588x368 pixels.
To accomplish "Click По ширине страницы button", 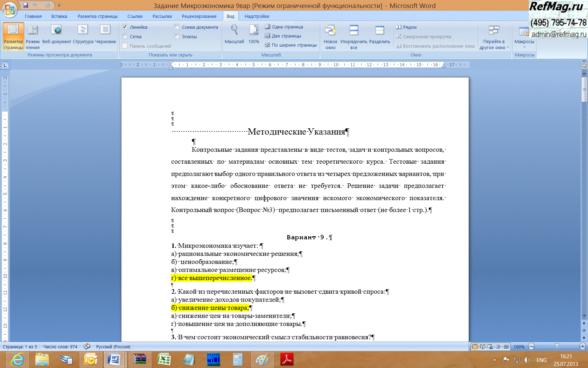I will click(291, 45).
